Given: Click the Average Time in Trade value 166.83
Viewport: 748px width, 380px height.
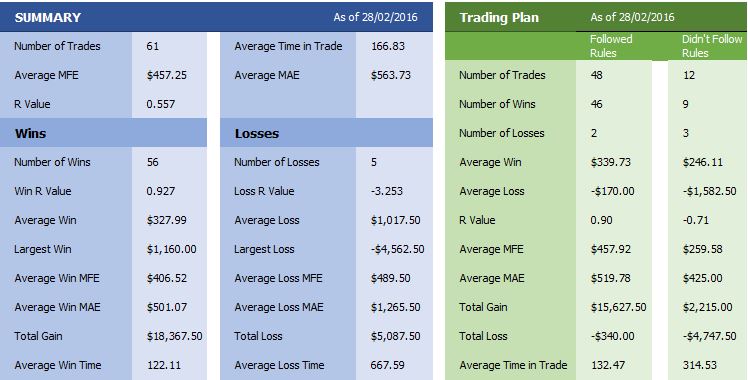Looking at the screenshot, I should point(387,46).
